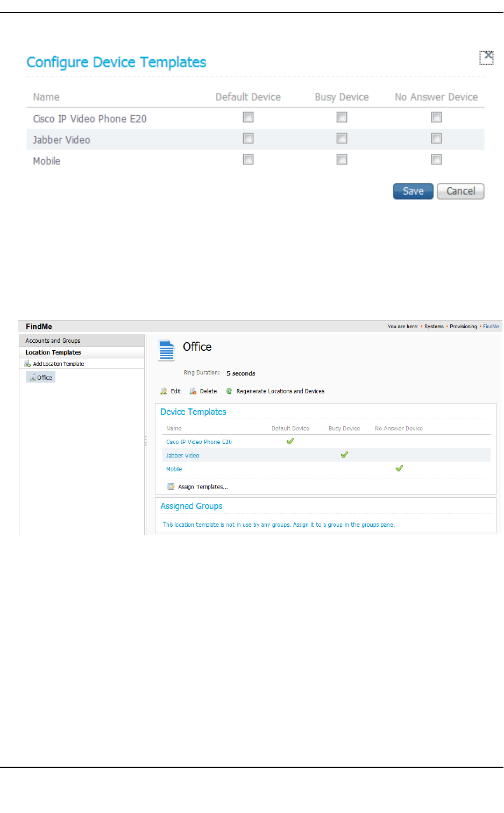Image resolution: width=504 pixels, height=813 pixels.
Task: Click Edit link for Office template
Action: coord(175,391)
